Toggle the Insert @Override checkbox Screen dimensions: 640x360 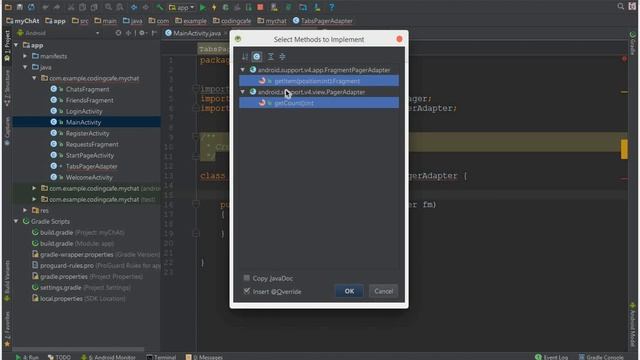point(247,291)
